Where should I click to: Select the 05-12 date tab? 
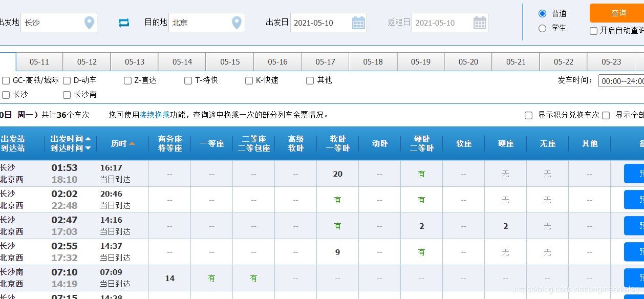[87, 62]
